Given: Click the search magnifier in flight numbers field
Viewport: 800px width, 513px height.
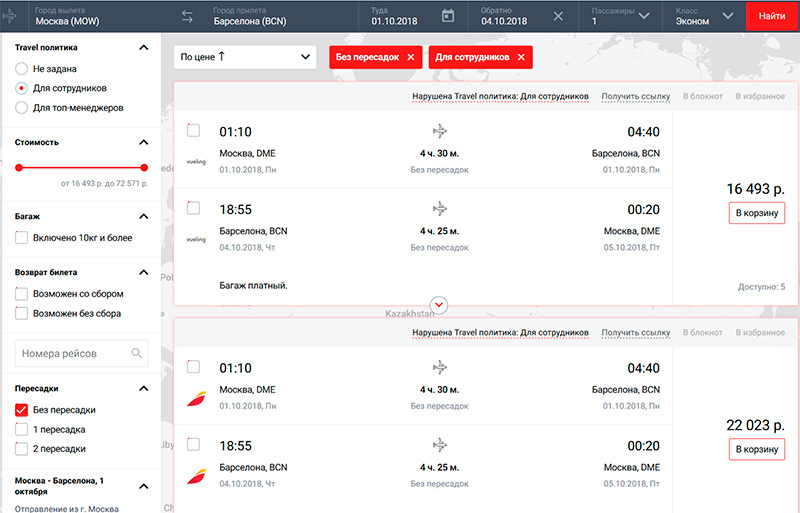Looking at the screenshot, I should coord(137,353).
